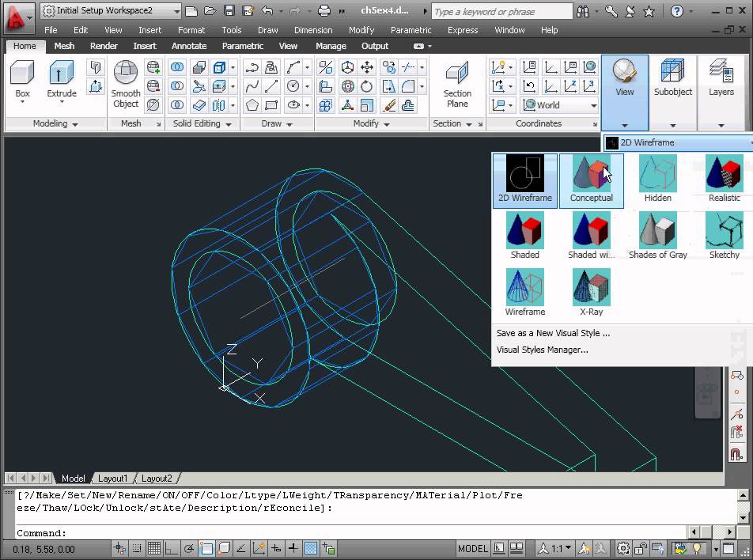Viewport: 753px width, 560px height.
Task: Click Visual Styles Manager... link
Action: [542, 350]
